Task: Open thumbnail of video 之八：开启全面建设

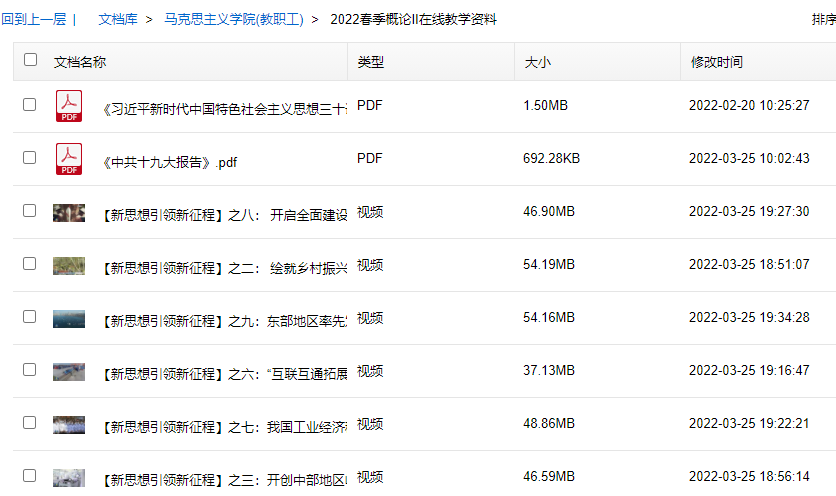Action: point(69,212)
